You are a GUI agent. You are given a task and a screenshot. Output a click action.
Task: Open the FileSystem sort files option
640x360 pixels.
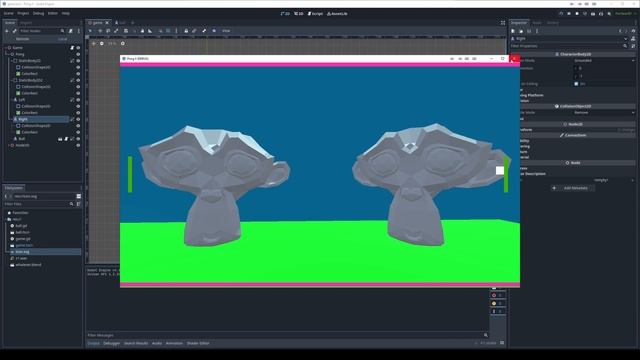[78, 204]
